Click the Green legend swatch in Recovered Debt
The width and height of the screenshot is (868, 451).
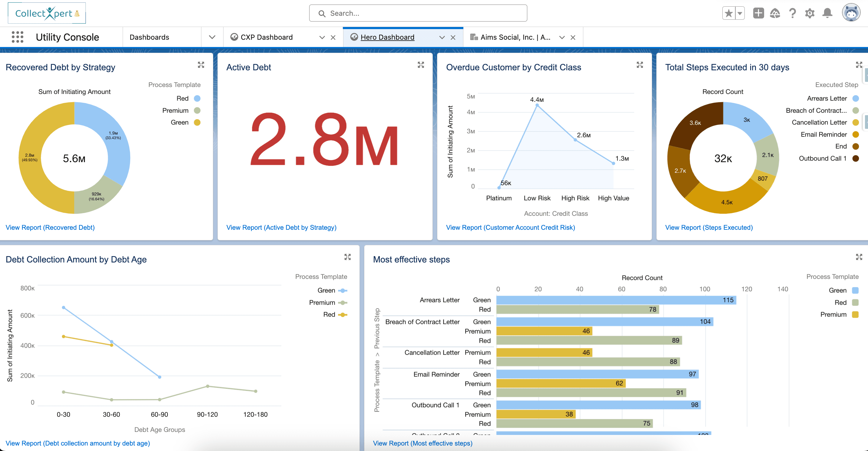pos(197,122)
